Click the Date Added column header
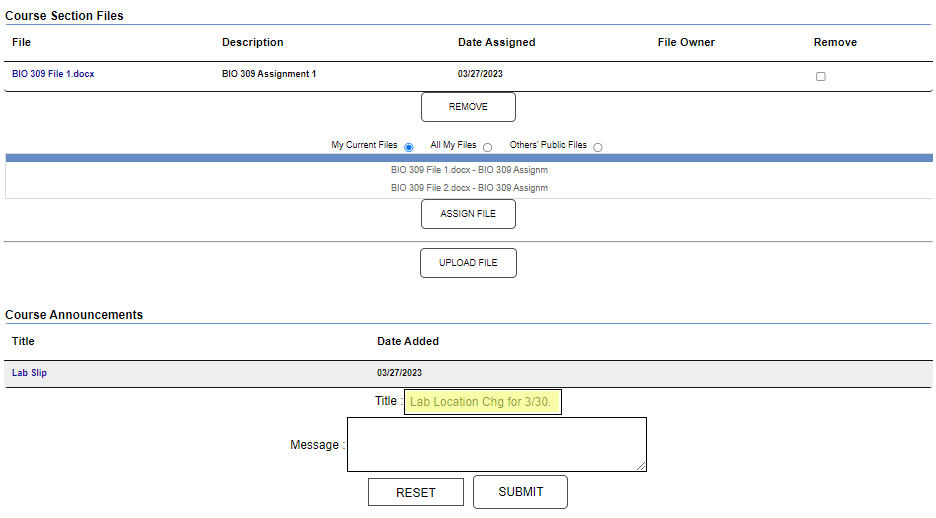This screenshot has height=518, width=936. click(408, 341)
